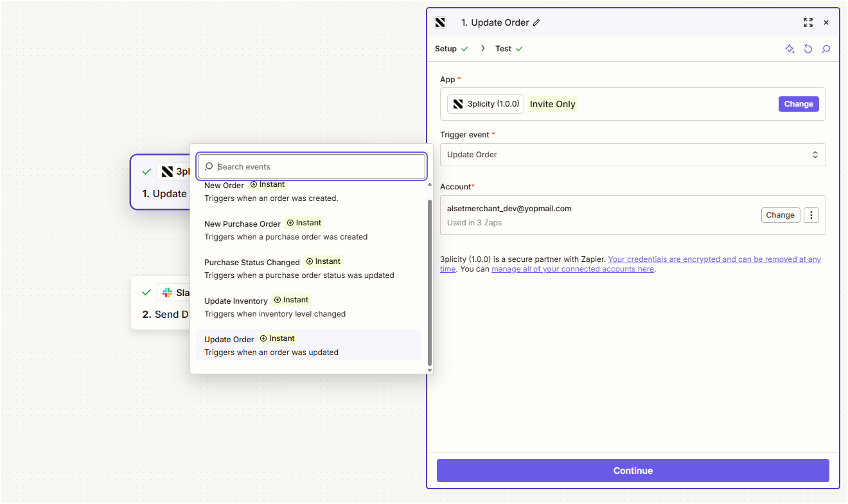Click the green check on step 1 card
848x504 pixels.
tap(146, 171)
